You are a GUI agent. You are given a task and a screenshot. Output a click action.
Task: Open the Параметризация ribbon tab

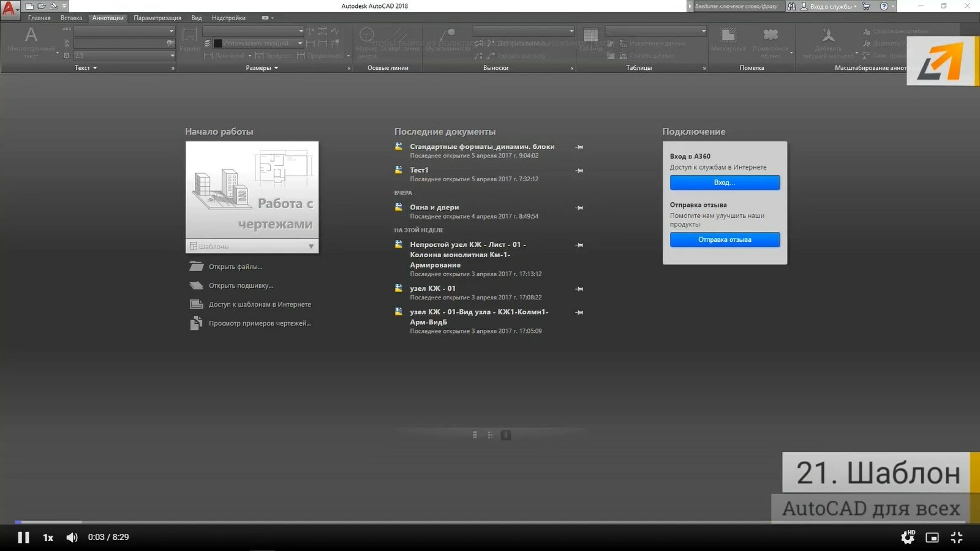(157, 18)
